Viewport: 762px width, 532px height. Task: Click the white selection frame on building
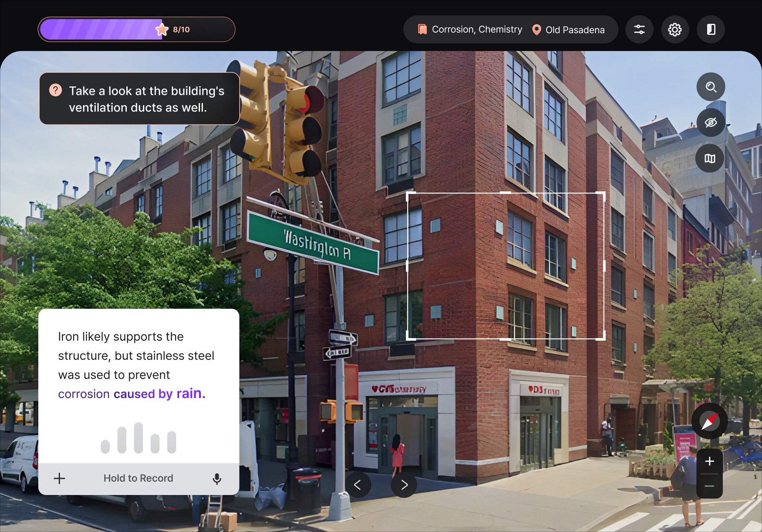506,266
